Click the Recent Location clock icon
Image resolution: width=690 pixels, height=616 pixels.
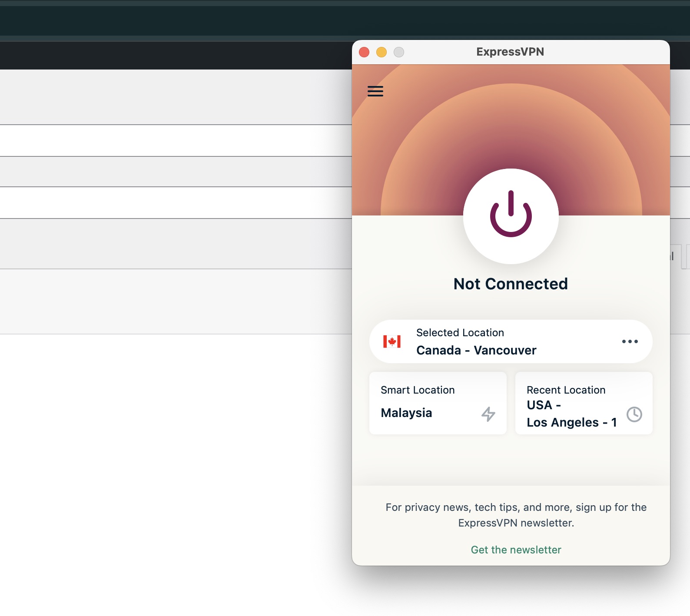pyautogui.click(x=634, y=414)
